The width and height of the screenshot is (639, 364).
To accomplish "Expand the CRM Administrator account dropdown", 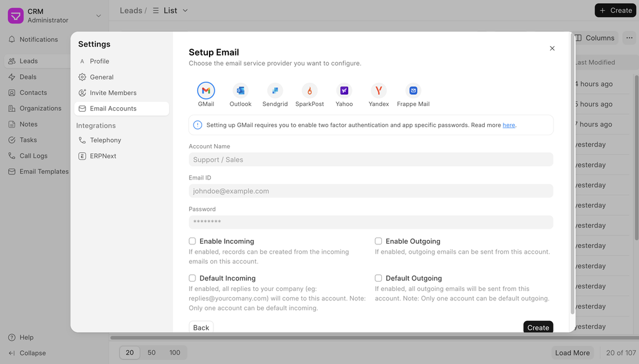I will pos(98,16).
